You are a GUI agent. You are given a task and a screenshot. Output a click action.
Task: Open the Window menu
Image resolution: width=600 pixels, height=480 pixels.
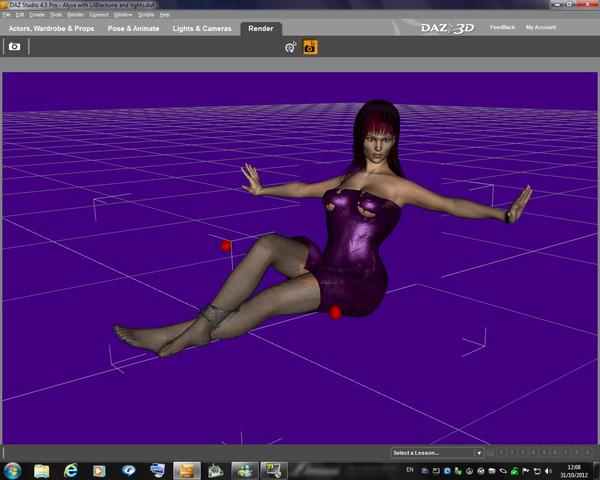tap(123, 15)
